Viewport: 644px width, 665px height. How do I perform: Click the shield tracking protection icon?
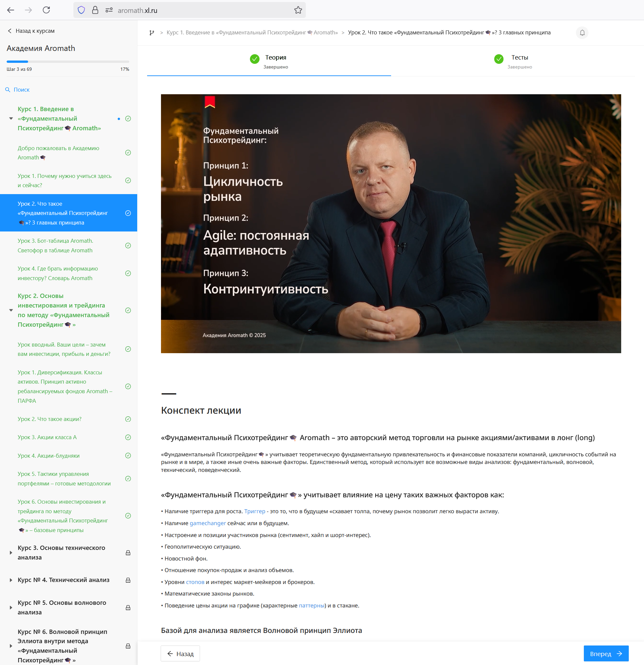[x=81, y=10]
